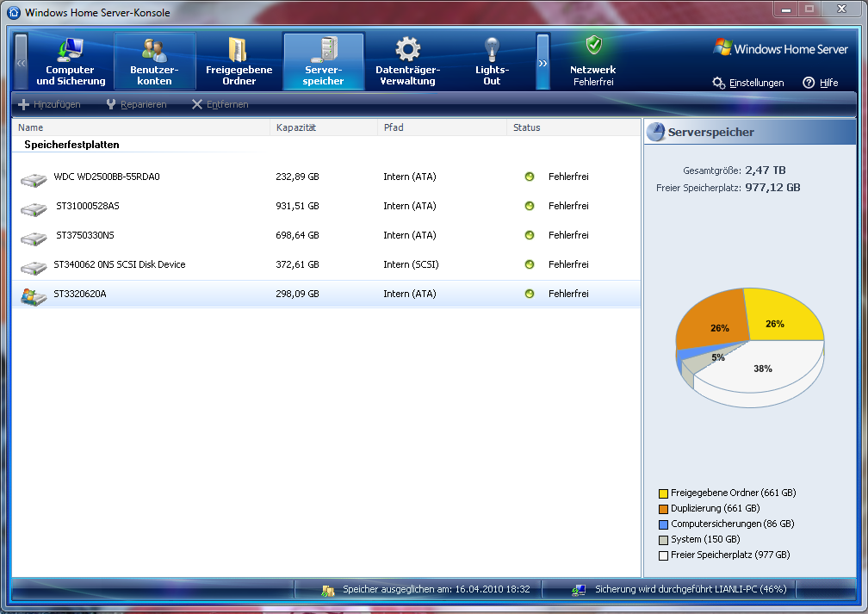
Task: Click the Entfernen toolbar button
Action: tap(220, 104)
